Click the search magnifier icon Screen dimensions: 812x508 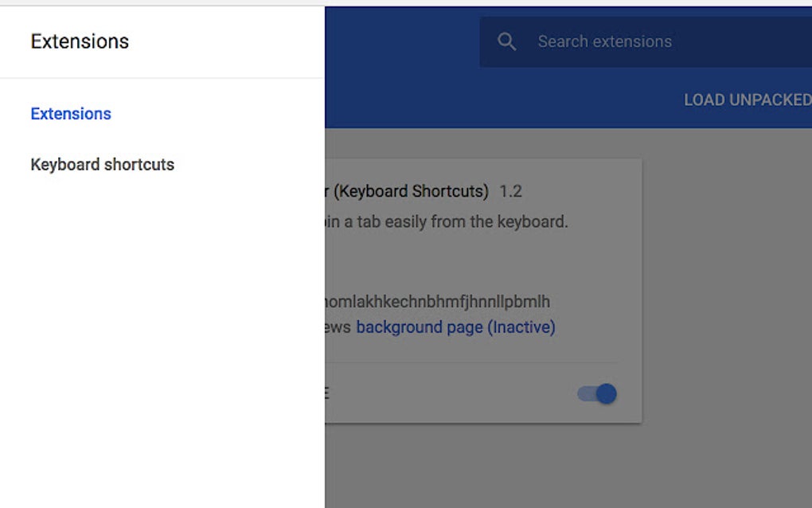point(507,41)
